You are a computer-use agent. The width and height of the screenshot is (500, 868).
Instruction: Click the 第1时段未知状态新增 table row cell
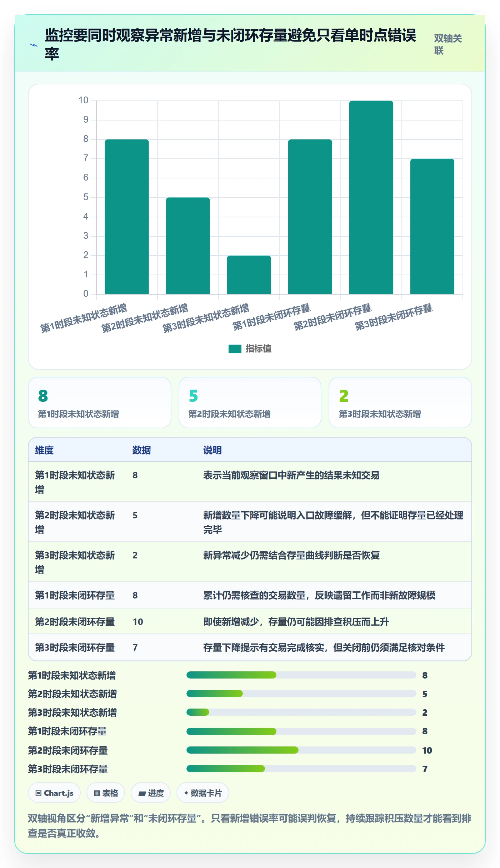click(77, 482)
